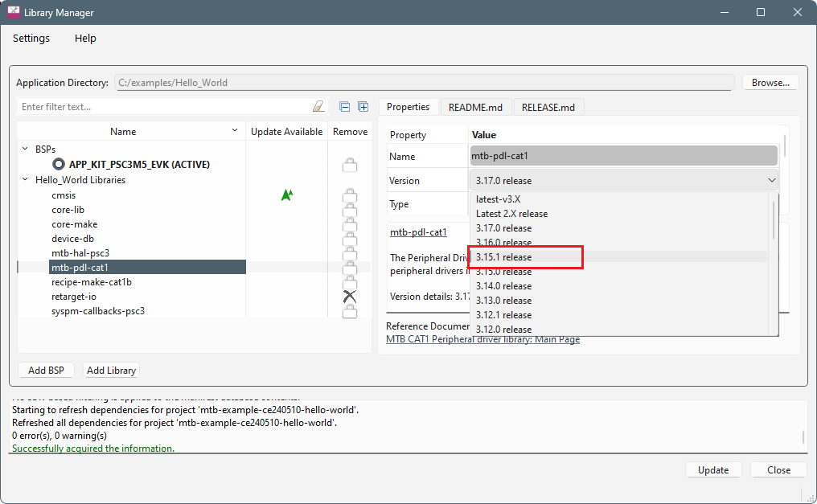This screenshot has width=817, height=504.
Task: Click the Add Library button
Action: point(112,371)
